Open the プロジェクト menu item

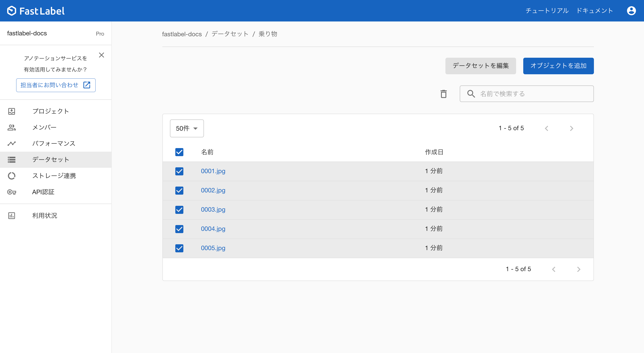coord(55,111)
